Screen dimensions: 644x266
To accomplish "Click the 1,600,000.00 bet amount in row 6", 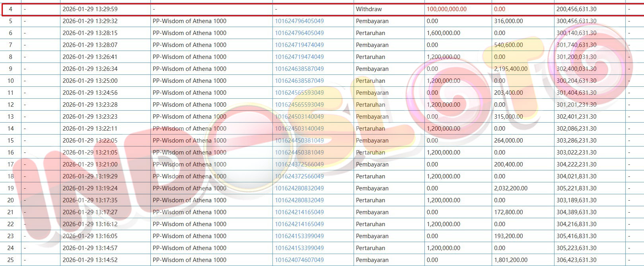I will (x=443, y=33).
